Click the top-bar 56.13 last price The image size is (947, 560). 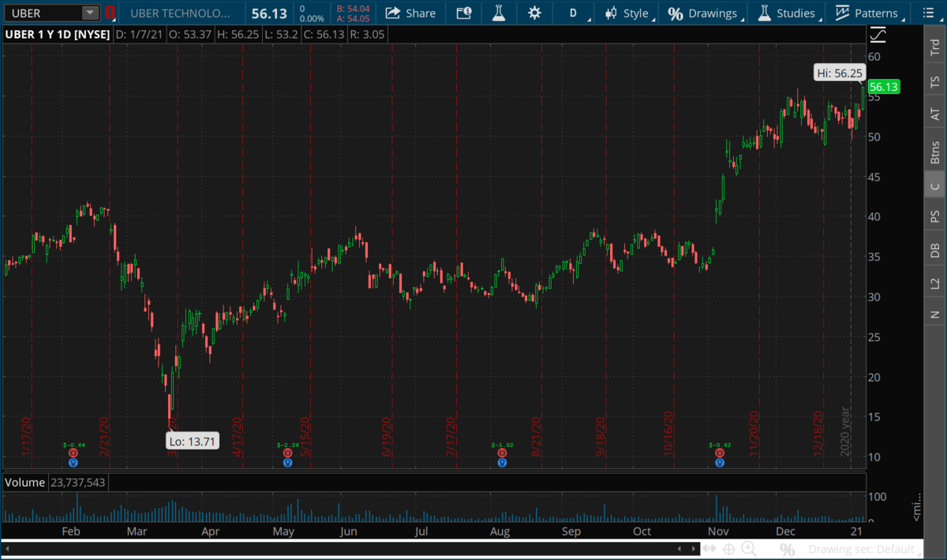click(x=270, y=13)
